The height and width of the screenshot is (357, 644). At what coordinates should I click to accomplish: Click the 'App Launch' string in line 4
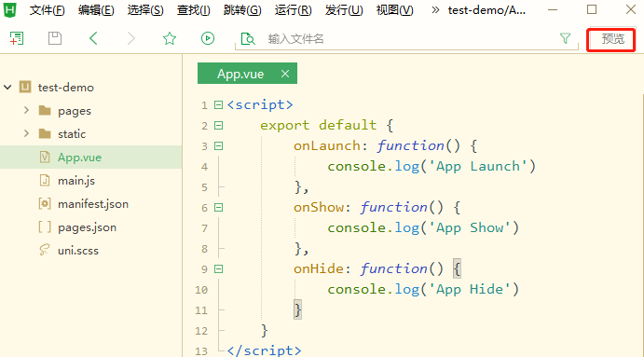tap(478, 166)
